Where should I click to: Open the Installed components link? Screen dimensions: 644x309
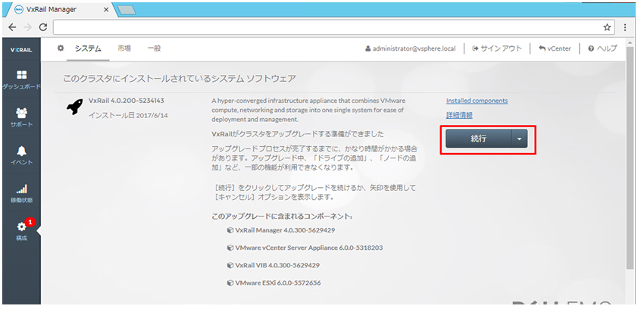[x=477, y=101]
